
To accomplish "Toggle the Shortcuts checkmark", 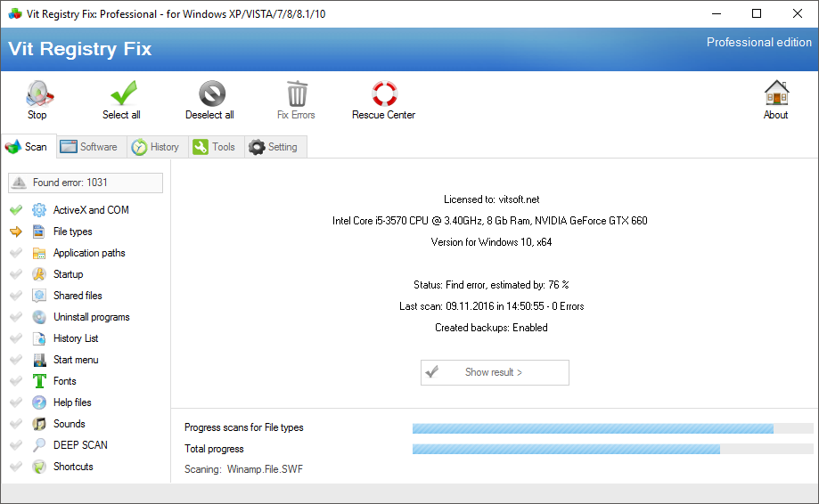I will pos(16,467).
